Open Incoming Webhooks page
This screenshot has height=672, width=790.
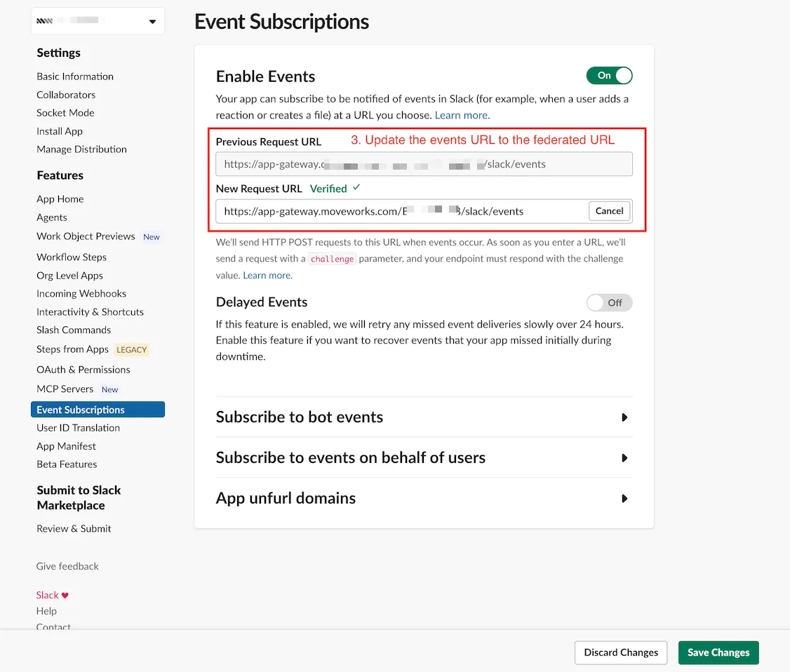[81, 294]
